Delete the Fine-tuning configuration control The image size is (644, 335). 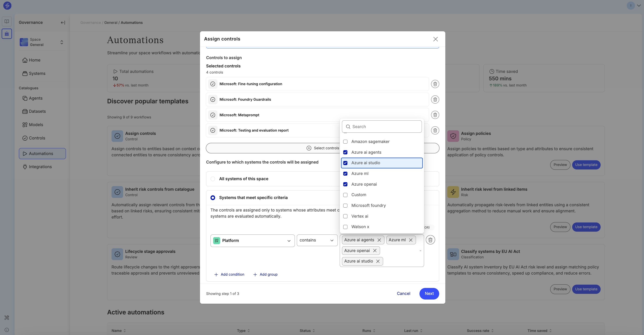[435, 84]
